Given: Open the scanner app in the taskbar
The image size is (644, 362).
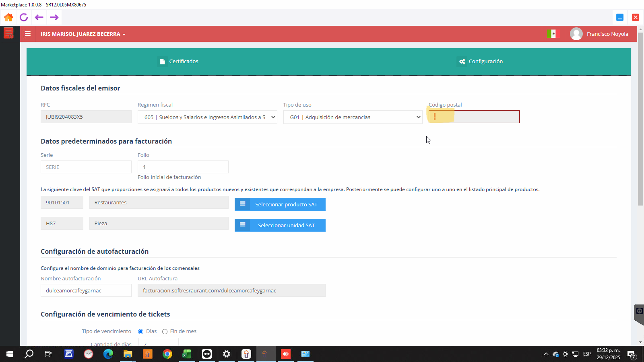Looking at the screenshot, I should pos(69,354).
